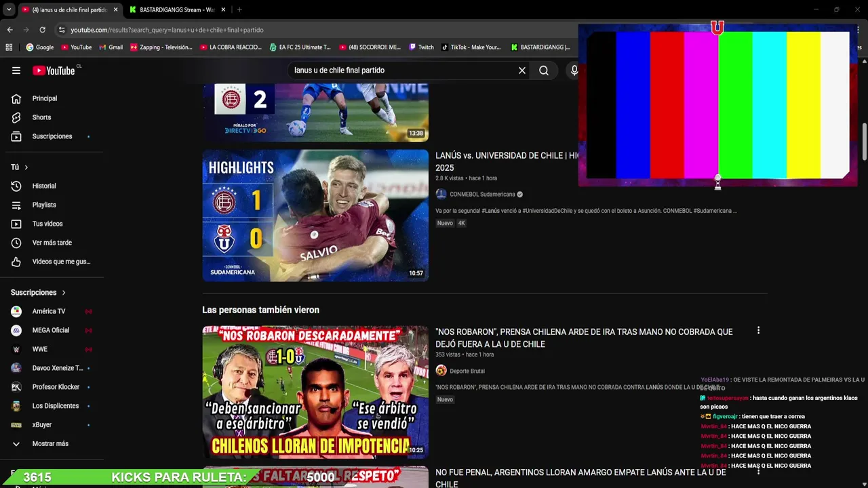Open the BASTARDIGANGG bookmark
The image size is (868, 488).
tap(540, 47)
